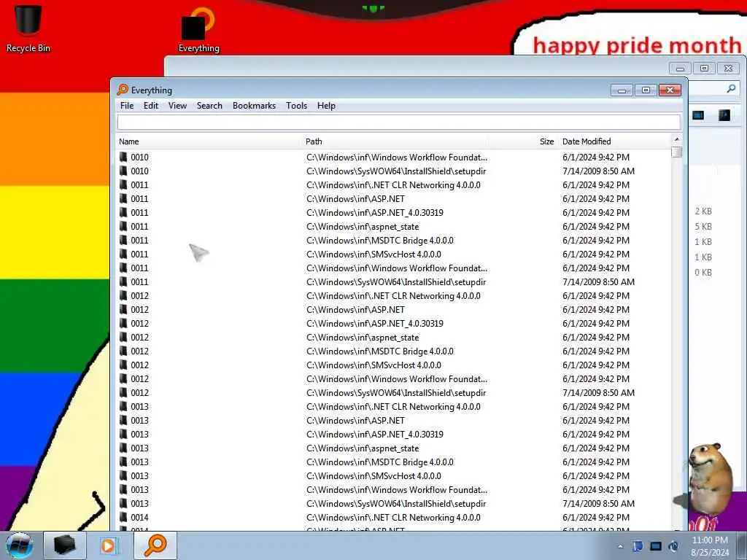Select name 0012 in the .NET CLR Networking row

click(x=139, y=296)
